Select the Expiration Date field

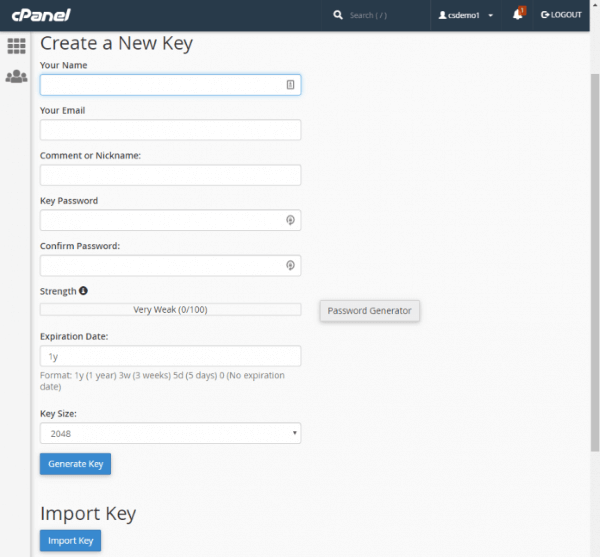[x=170, y=356]
